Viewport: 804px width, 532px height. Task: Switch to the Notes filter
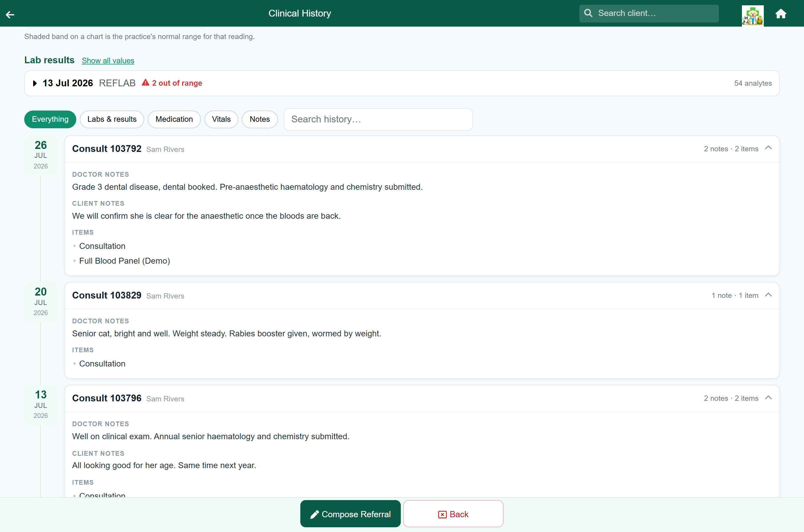coord(260,119)
